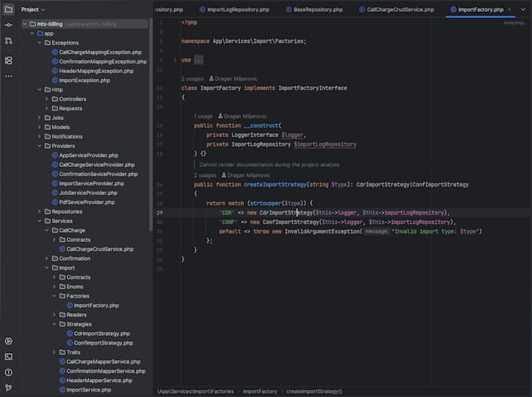Image resolution: width=532 pixels, height=397 pixels.
Task: Open the Commit tool window icon
Action: click(x=9, y=25)
